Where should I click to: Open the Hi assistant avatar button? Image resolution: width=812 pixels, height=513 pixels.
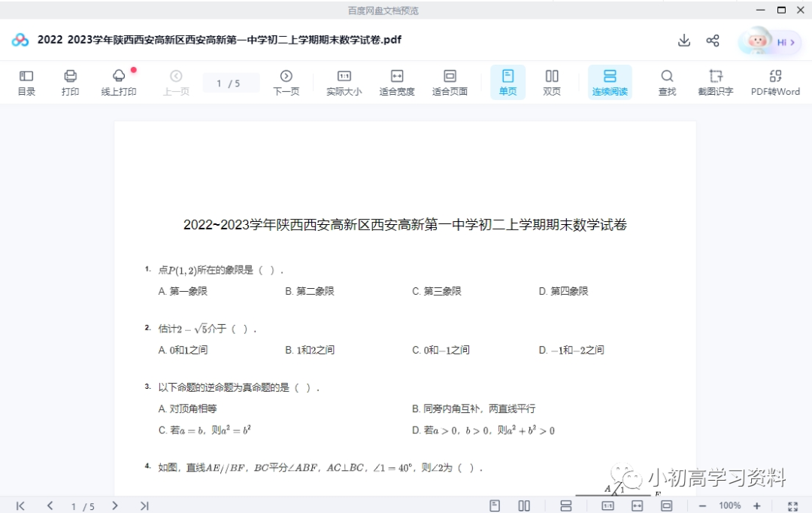(770, 41)
